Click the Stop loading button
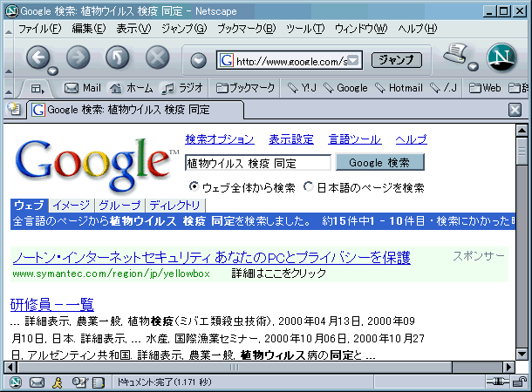This screenshot has width=532, height=392. pyautogui.click(x=156, y=58)
